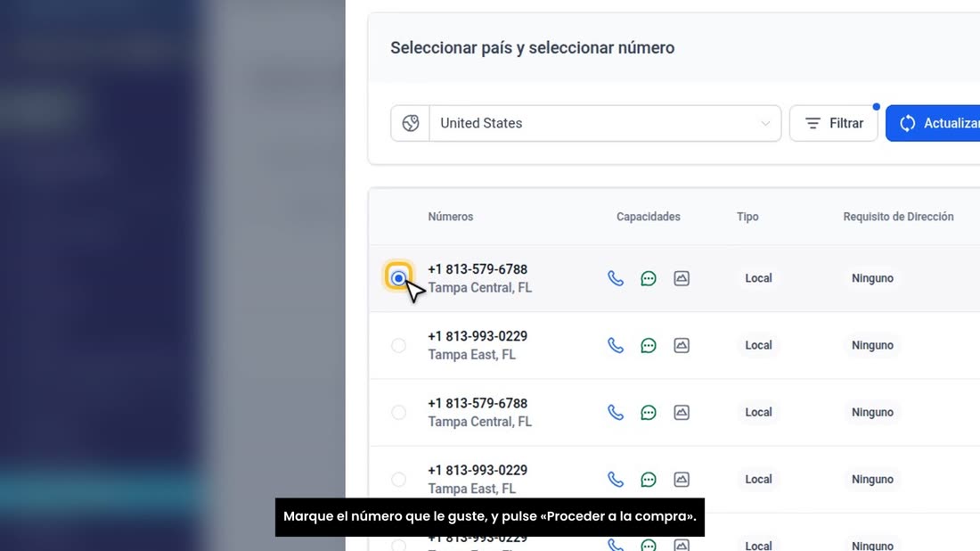980x551 pixels.
Task: Click the Tipo column header
Action: 747,217
